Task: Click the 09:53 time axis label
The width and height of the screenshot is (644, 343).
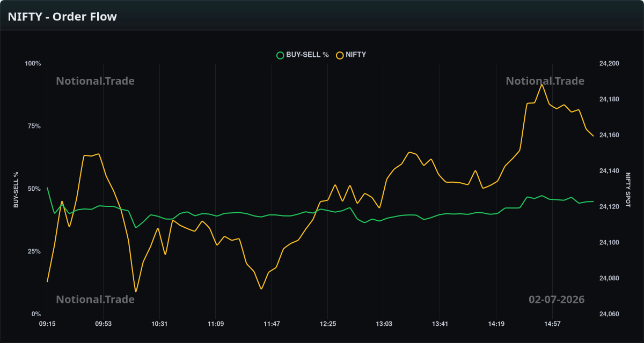Action: (x=104, y=324)
